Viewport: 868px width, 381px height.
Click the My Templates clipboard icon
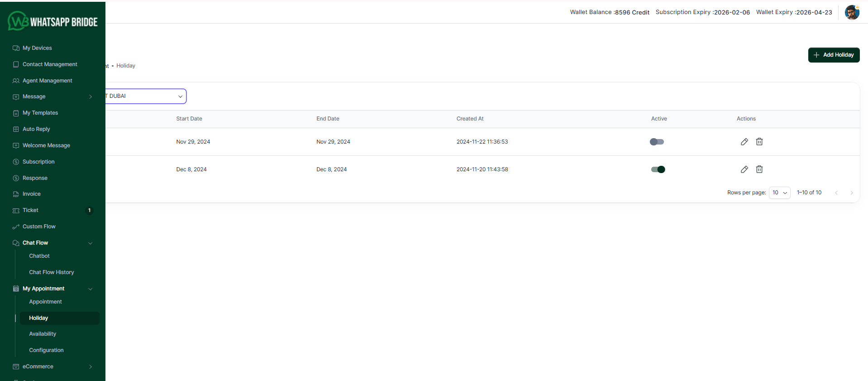pos(16,113)
